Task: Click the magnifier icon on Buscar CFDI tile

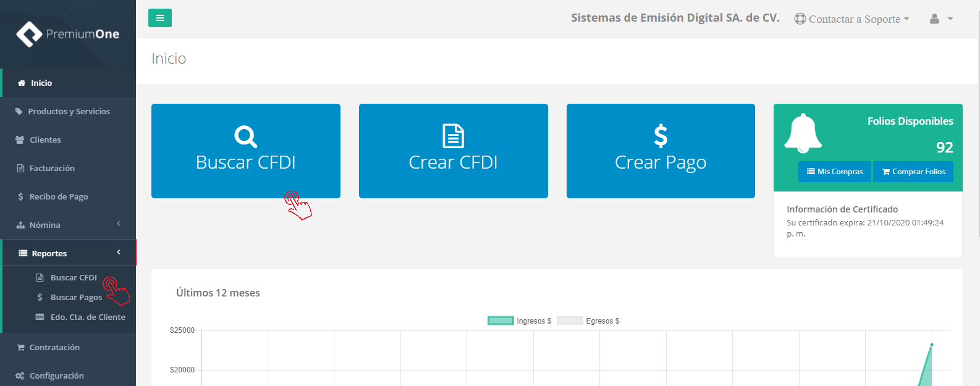Action: 245,136
